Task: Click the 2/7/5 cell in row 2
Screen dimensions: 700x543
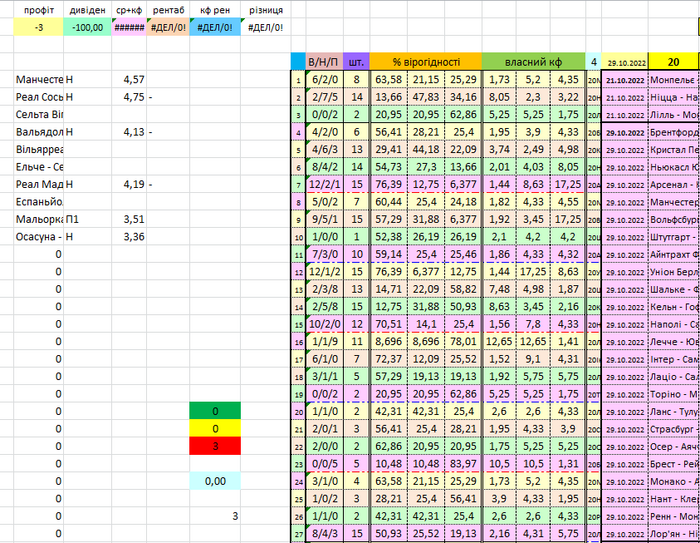Action: tap(325, 97)
